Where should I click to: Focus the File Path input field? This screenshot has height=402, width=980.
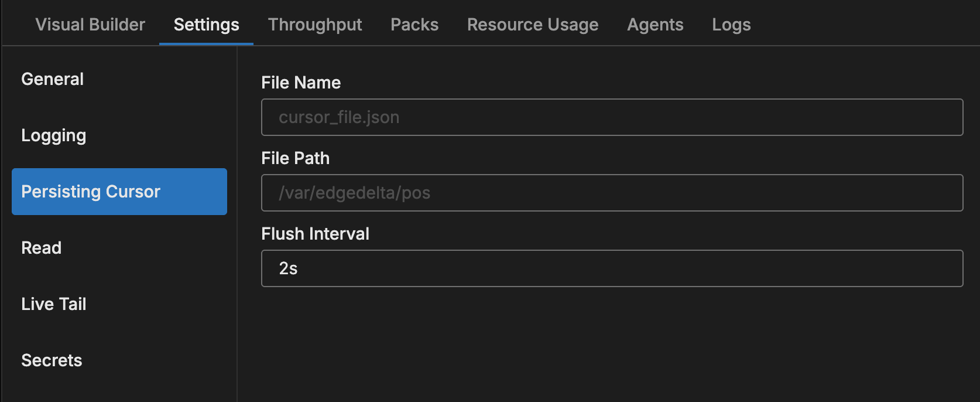coord(612,193)
